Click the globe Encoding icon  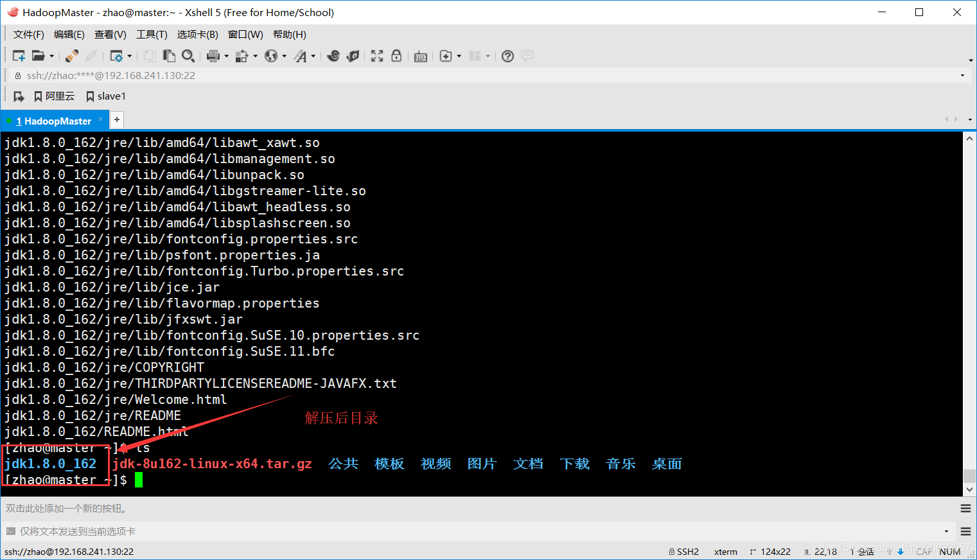point(271,56)
